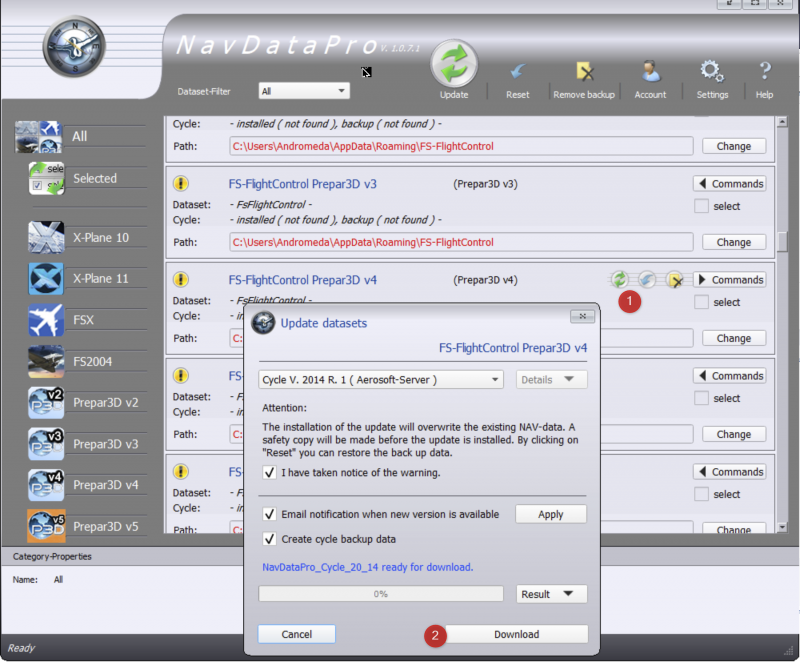Open Settings gear icon
The image size is (800, 662).
pyautogui.click(x=712, y=71)
